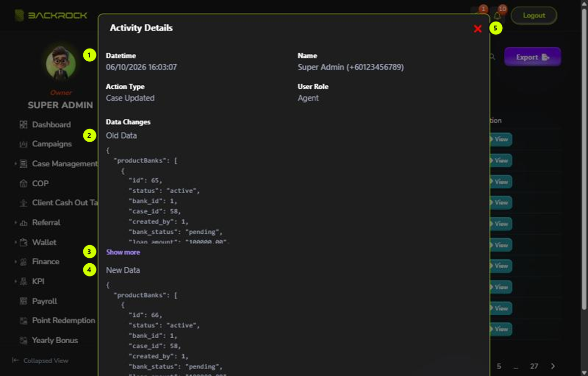588x376 pixels.
Task: Click the Show more link under Old Data
Action: [x=123, y=252]
